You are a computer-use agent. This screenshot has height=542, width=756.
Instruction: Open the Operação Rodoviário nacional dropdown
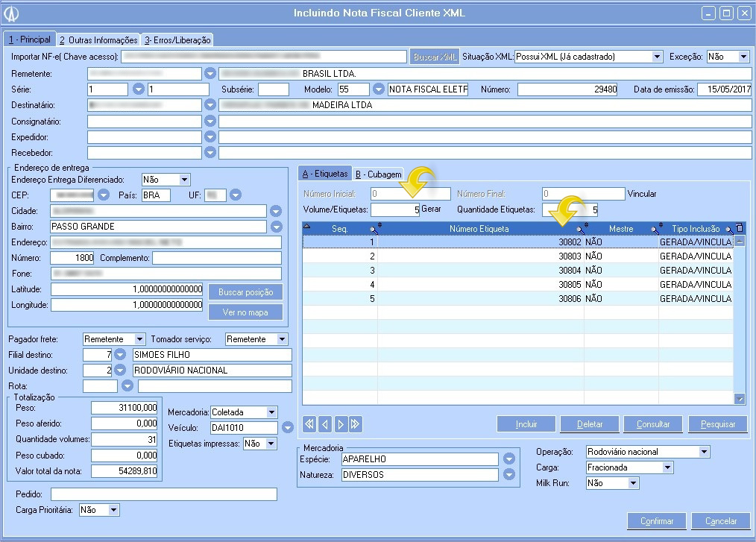coord(704,452)
